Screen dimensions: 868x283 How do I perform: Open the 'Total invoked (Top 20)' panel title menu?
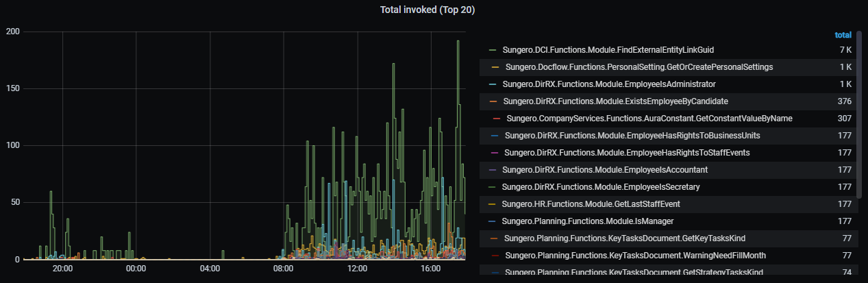427,10
